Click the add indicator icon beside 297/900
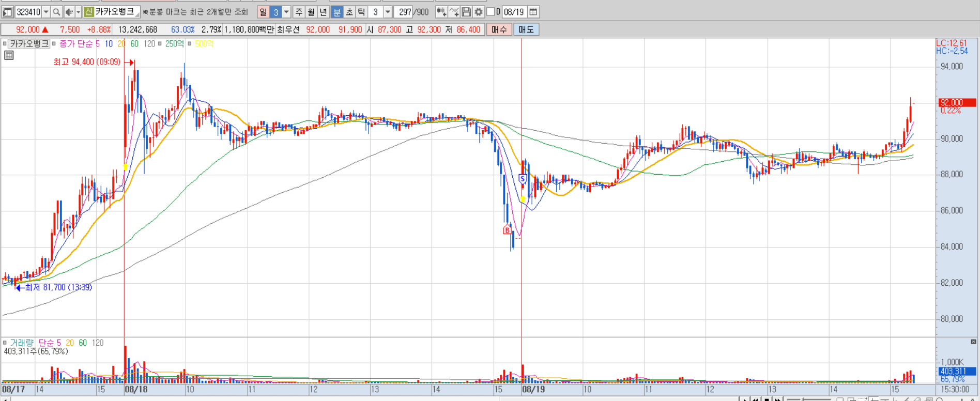The width and height of the screenshot is (980, 401). click(x=441, y=12)
